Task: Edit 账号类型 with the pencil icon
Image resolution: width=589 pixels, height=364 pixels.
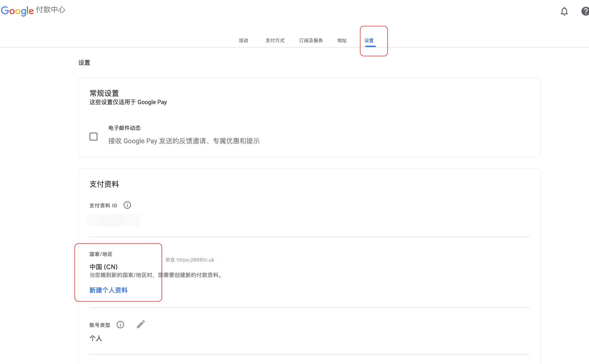Action: tap(141, 324)
